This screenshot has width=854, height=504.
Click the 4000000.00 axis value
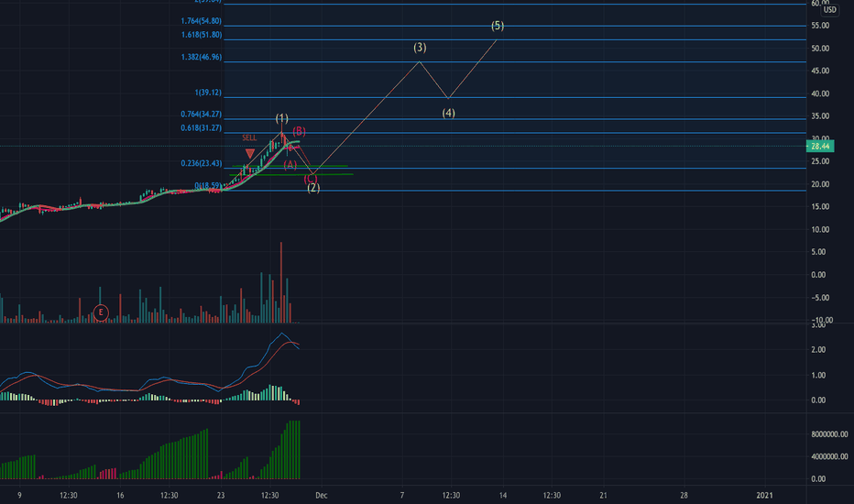coord(829,456)
